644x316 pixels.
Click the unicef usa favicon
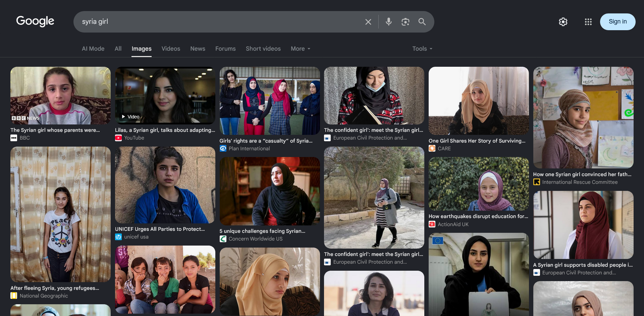pos(118,237)
